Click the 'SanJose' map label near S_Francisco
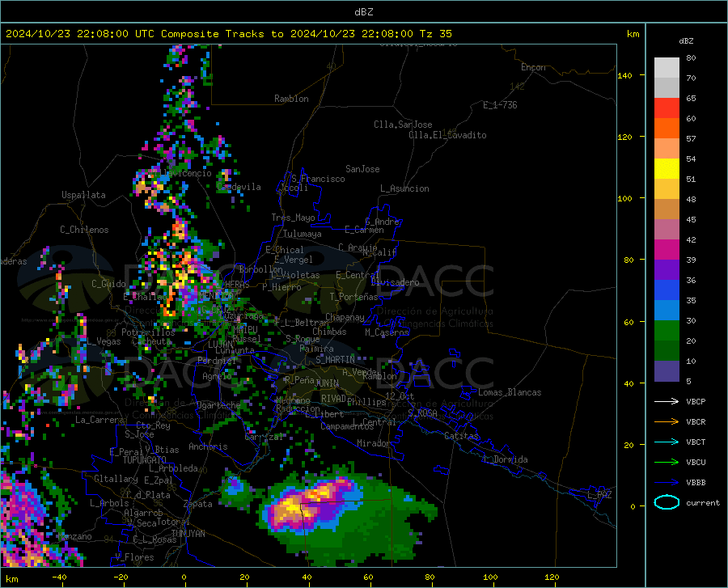The image size is (728, 588). pos(362,169)
